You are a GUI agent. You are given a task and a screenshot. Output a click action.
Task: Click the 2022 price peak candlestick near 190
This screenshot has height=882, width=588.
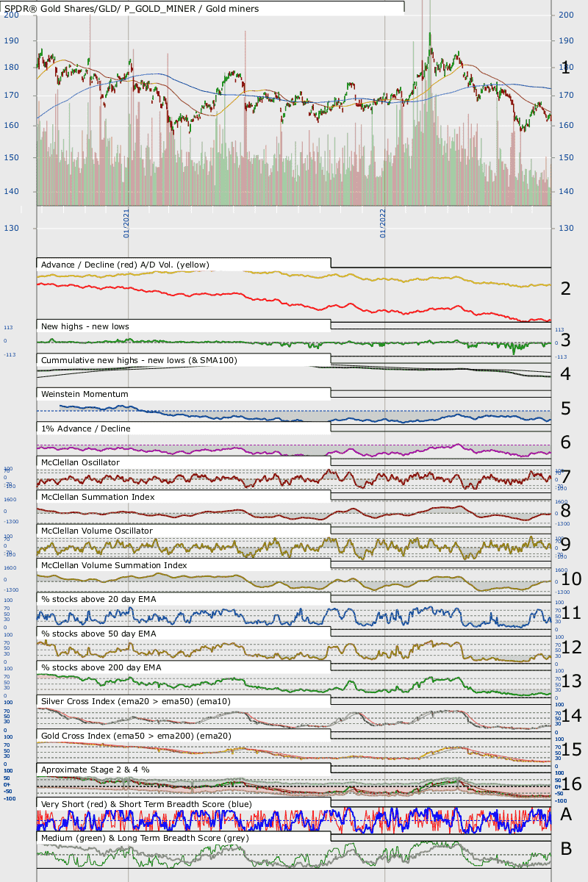pos(430,40)
